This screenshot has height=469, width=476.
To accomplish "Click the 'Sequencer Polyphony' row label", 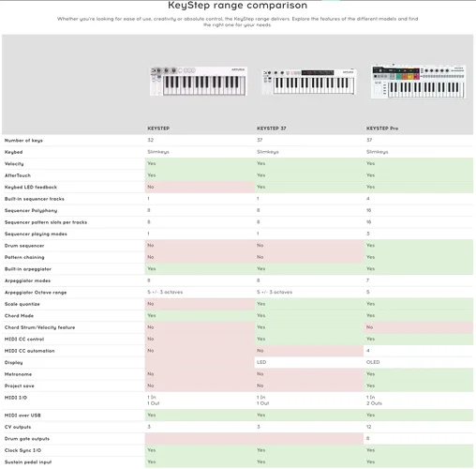I will (x=31, y=210).
